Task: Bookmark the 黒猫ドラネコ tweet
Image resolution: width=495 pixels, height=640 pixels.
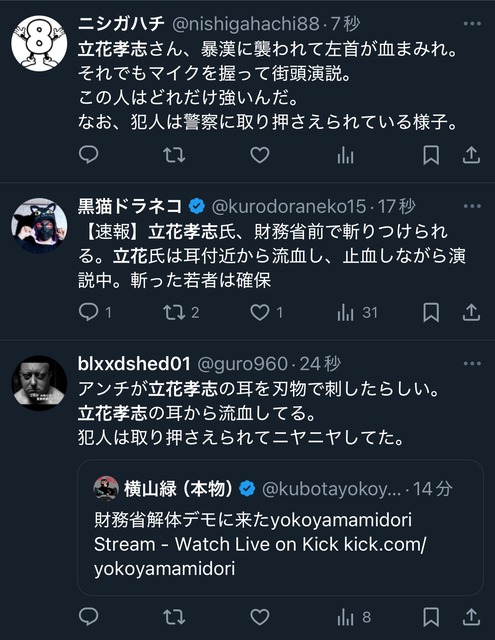Action: [x=431, y=313]
